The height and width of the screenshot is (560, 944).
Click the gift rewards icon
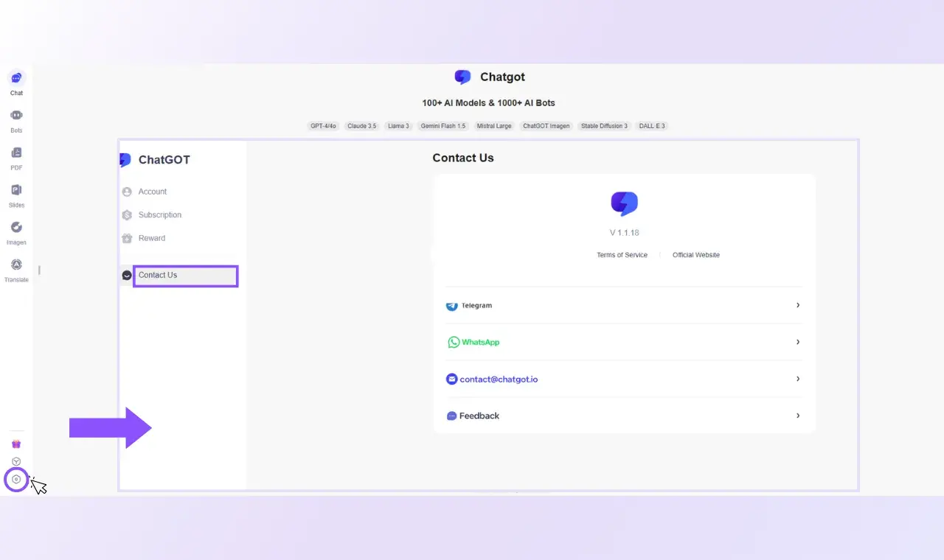[16, 444]
